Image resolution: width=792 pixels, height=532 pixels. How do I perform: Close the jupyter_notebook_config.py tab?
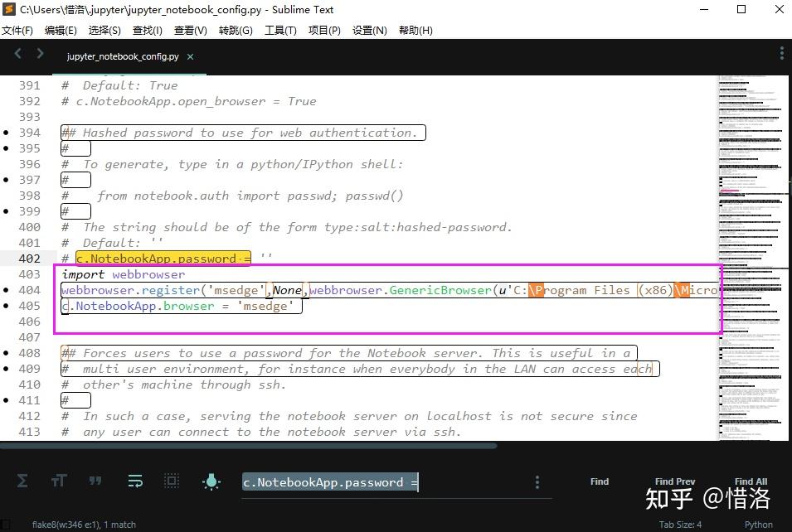(190, 57)
